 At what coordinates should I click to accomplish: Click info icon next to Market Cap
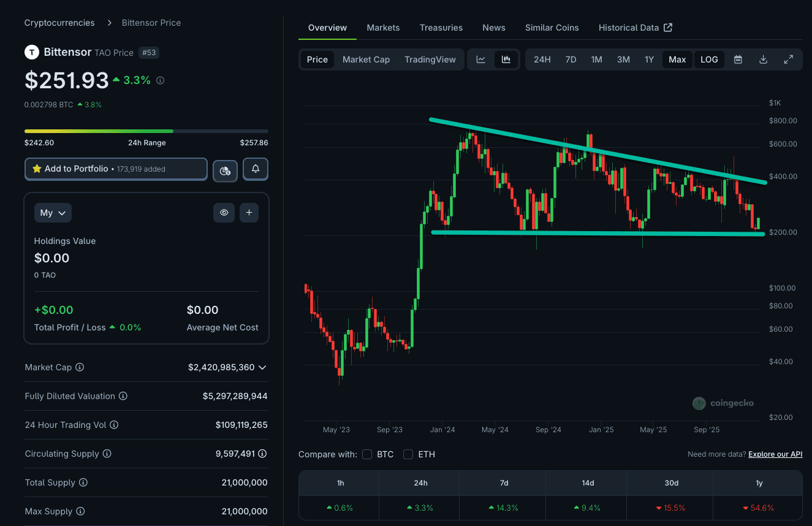(80, 367)
